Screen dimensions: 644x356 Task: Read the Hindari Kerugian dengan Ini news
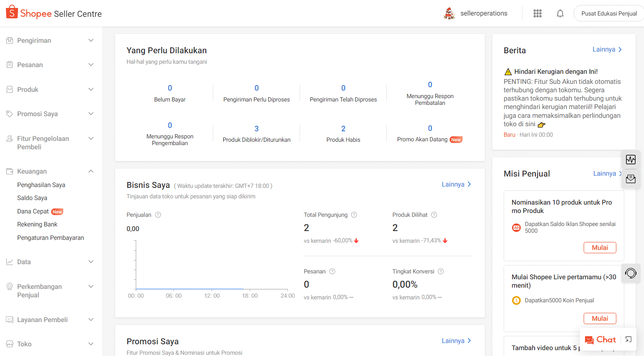[556, 72]
